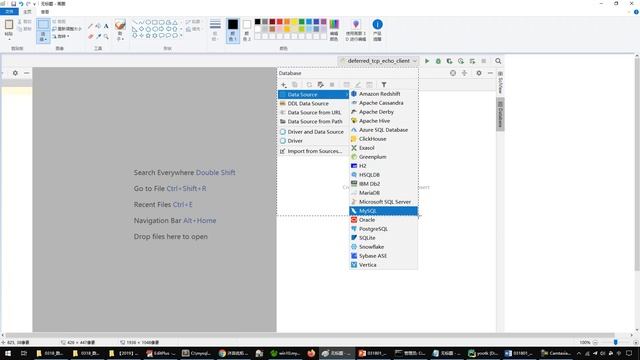Screen dimensions: 640x360
Task: Pick the yellow color swatch
Action: coord(294,22)
